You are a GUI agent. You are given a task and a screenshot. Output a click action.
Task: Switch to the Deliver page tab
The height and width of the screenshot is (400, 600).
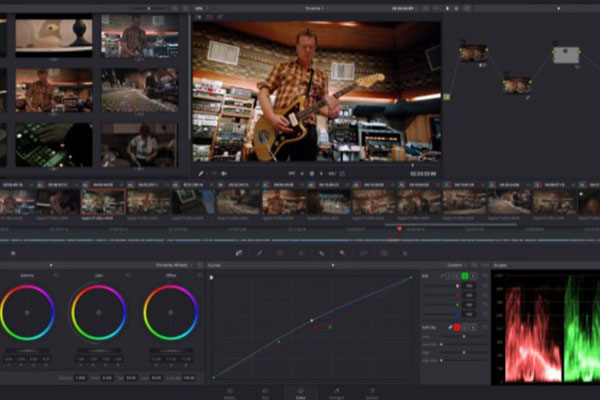(x=372, y=393)
